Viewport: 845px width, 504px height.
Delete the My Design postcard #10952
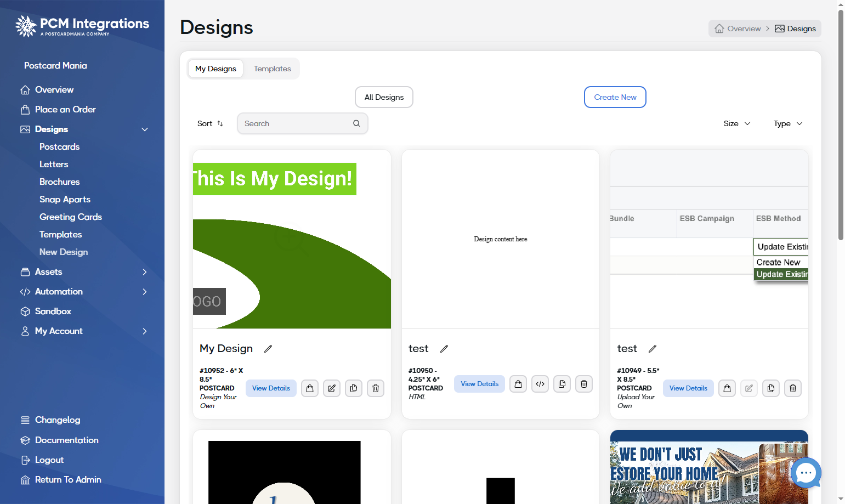(x=376, y=388)
